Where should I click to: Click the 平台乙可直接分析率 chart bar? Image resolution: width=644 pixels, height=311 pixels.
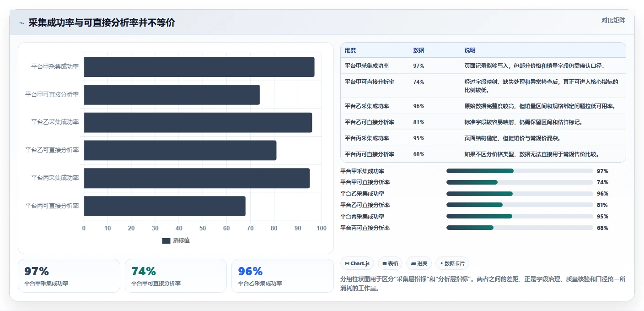coord(180,150)
